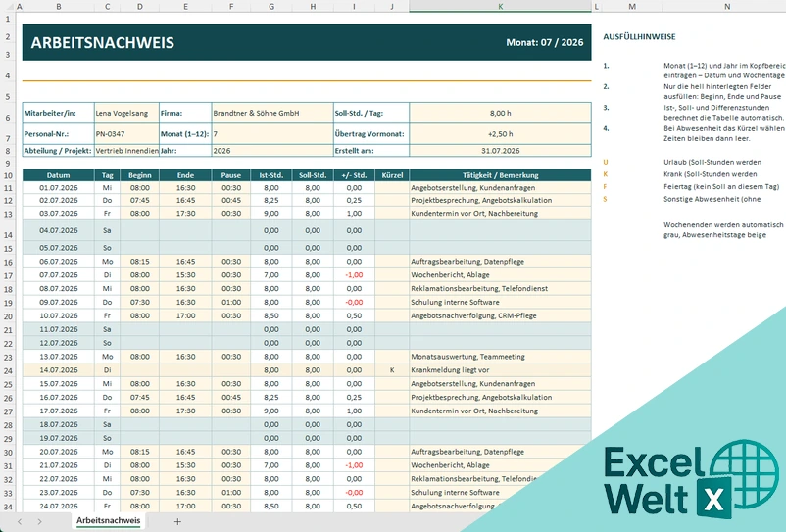786x532 pixels.
Task: Click the Kürzel column heading
Action: (392, 175)
